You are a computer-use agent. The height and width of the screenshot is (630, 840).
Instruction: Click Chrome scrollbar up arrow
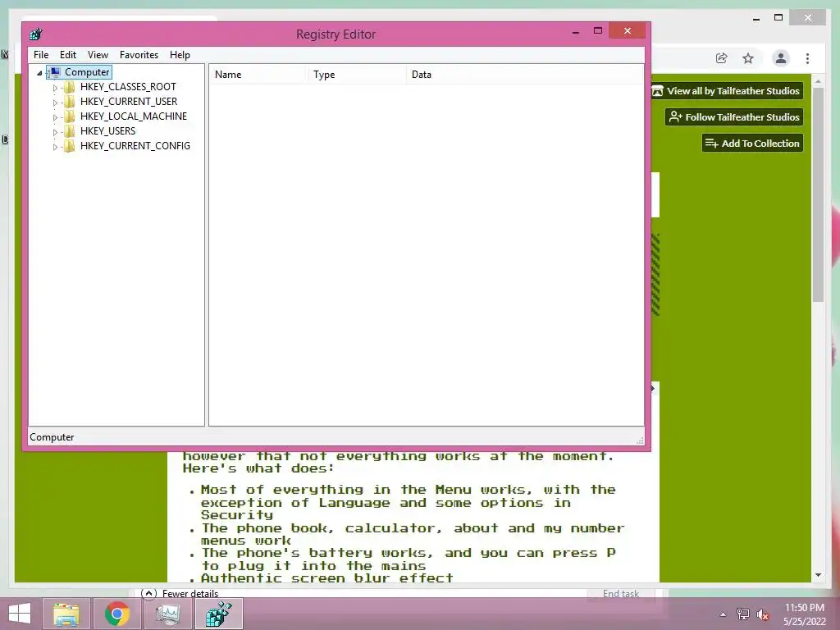[x=818, y=81]
